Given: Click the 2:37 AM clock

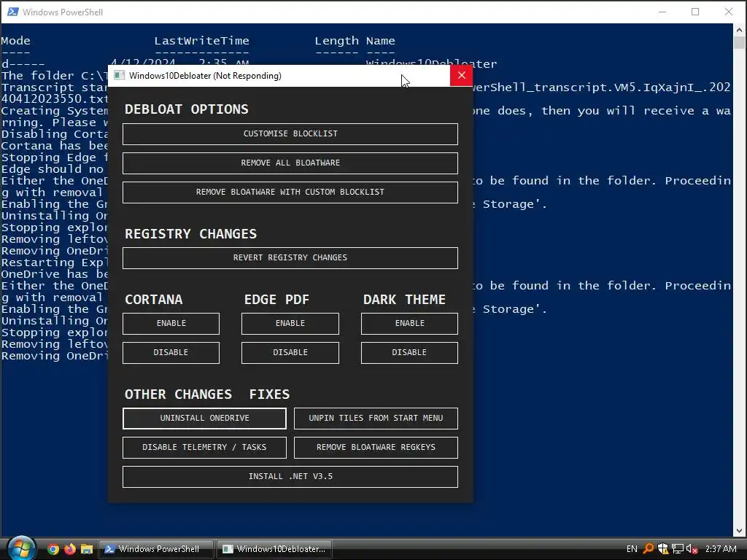Looking at the screenshot, I should [721, 549].
